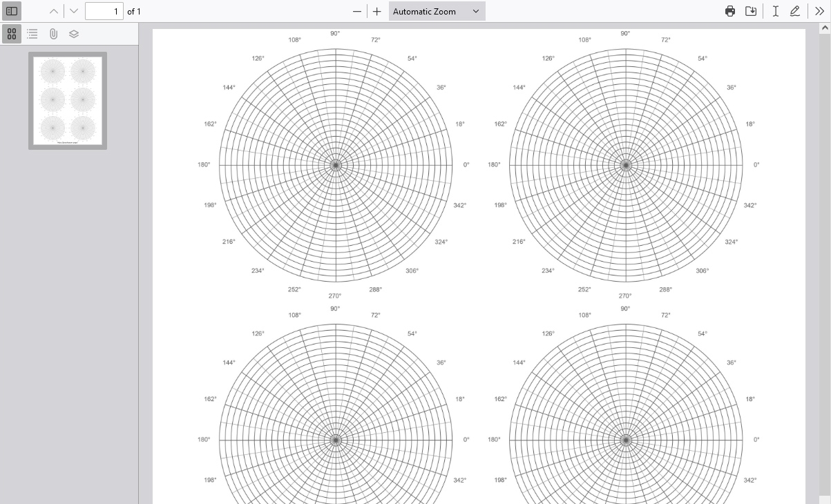
Task: Open the Automatic Zoom dropdown
Action: [437, 11]
